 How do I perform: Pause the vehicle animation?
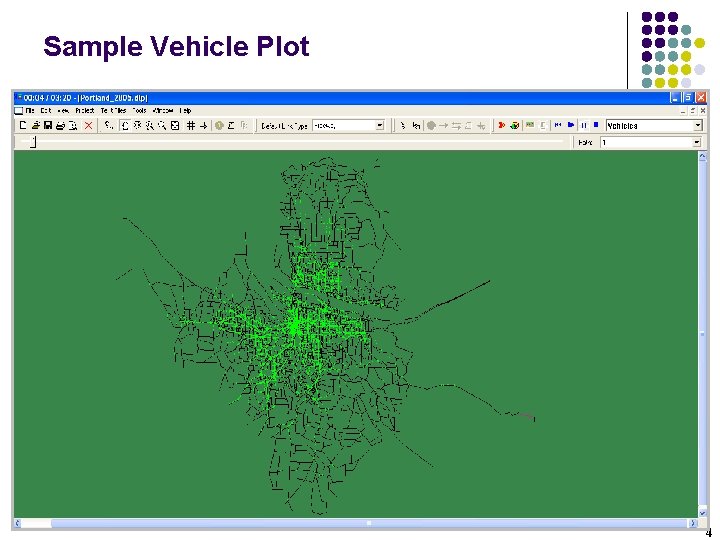(x=584, y=125)
